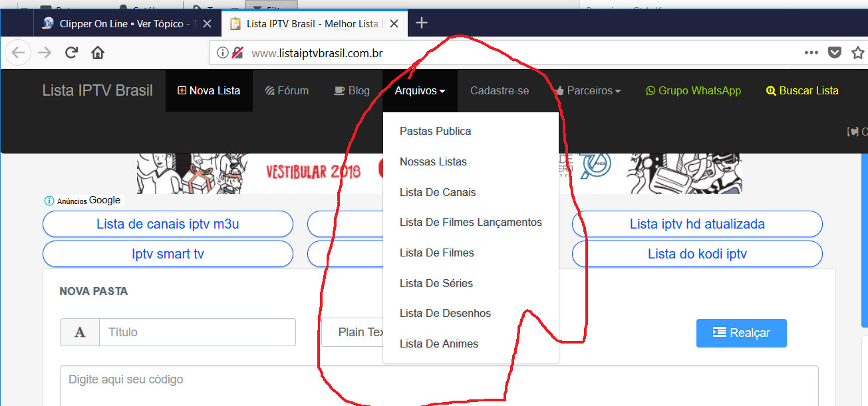868x406 pixels.
Task: Choose Lista De Filmes from the menu
Action: (x=471, y=253)
